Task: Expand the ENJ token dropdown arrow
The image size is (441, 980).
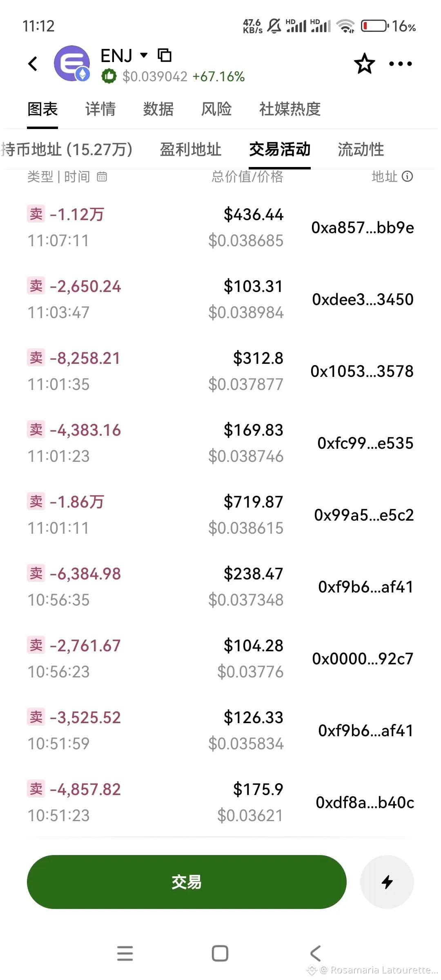Action: coord(144,55)
